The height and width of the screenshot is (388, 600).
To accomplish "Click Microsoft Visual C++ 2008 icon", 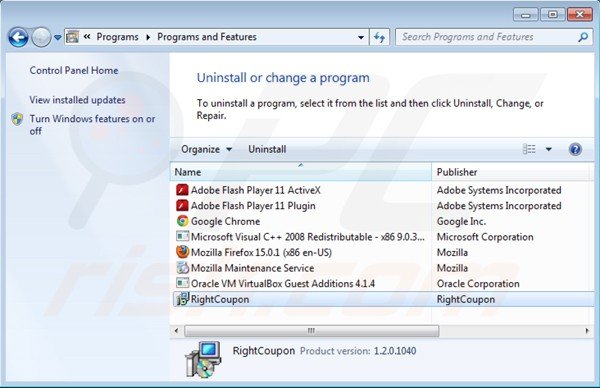I will pyautogui.click(x=182, y=236).
